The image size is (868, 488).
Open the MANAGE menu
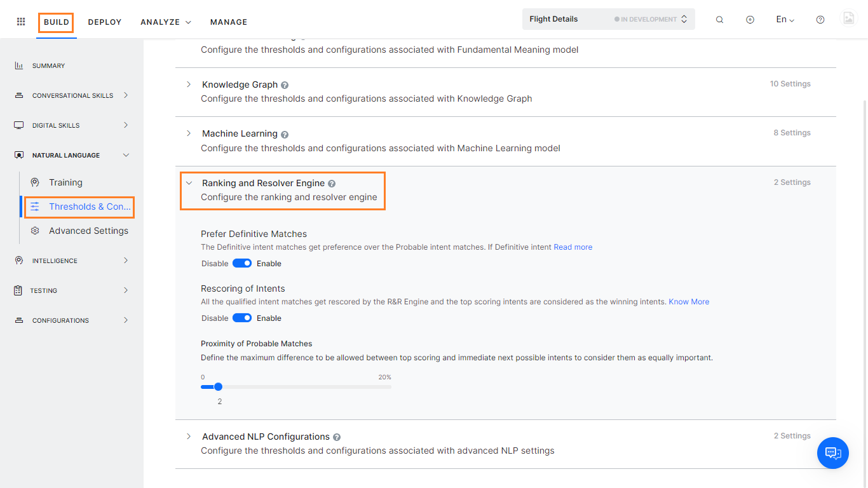(x=228, y=22)
